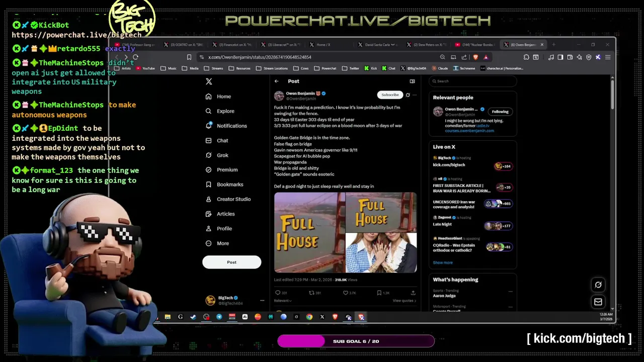
Task: Open Premium in the X sidebar
Action: coord(221,170)
